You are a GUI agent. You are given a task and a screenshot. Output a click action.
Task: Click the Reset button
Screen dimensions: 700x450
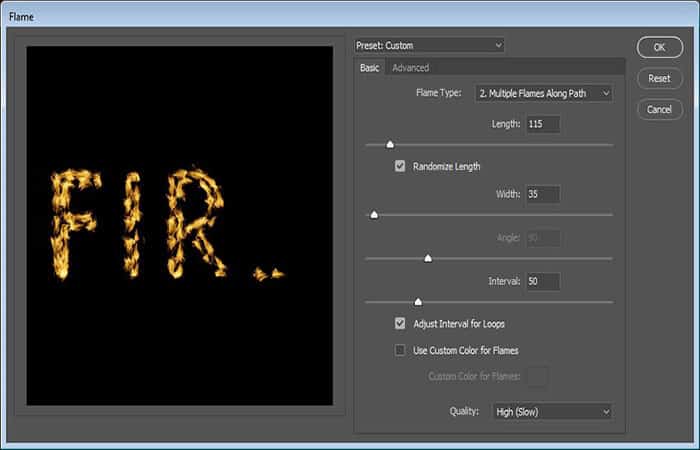(x=659, y=79)
